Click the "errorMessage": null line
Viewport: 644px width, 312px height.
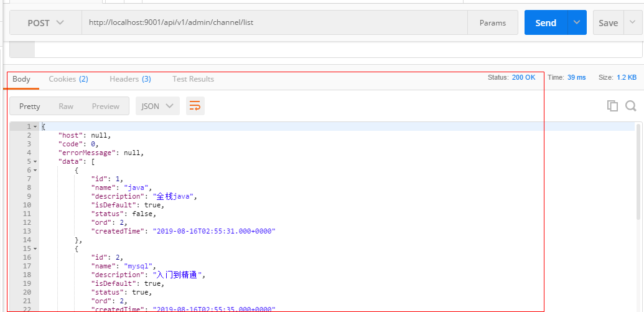[x=101, y=153]
